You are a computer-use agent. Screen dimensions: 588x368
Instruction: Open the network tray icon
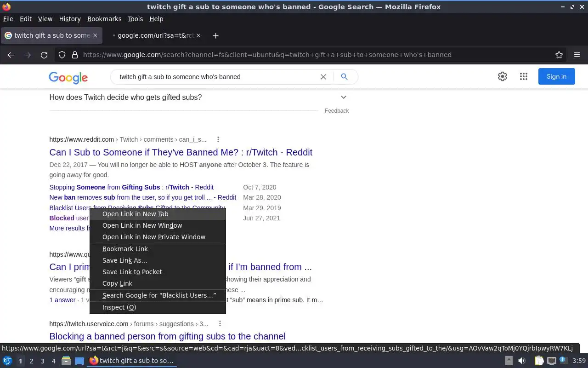coord(552,361)
